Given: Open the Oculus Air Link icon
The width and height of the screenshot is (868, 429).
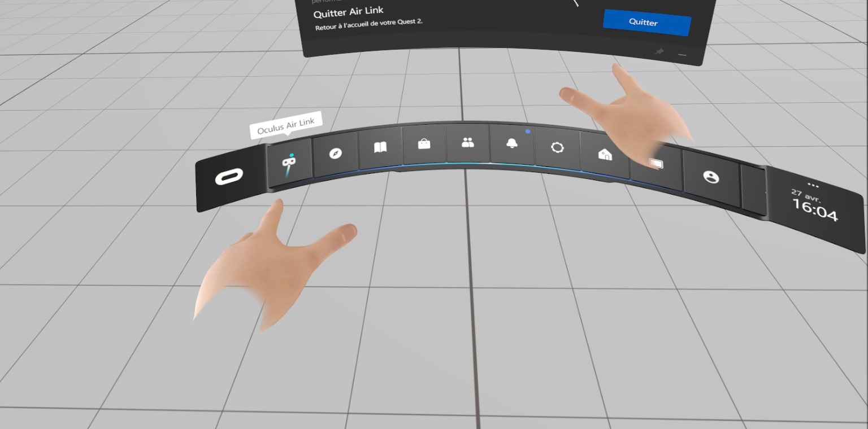Looking at the screenshot, I should point(289,165).
